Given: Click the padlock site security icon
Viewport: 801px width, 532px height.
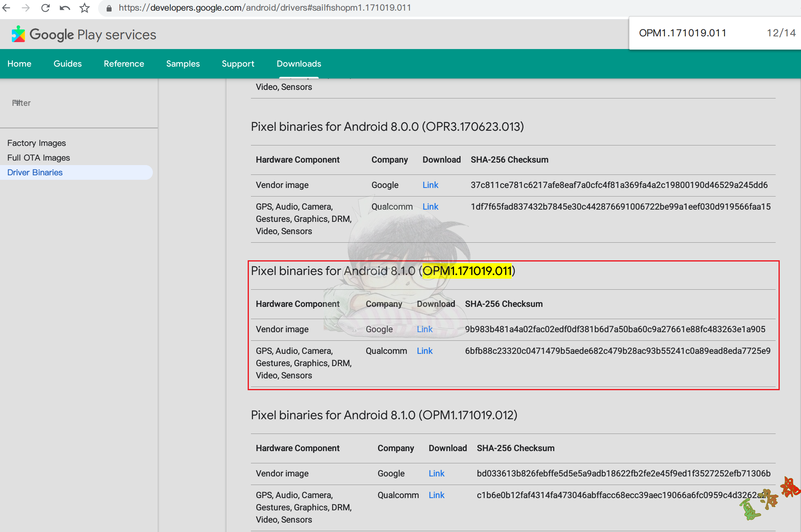Looking at the screenshot, I should coord(109,8).
